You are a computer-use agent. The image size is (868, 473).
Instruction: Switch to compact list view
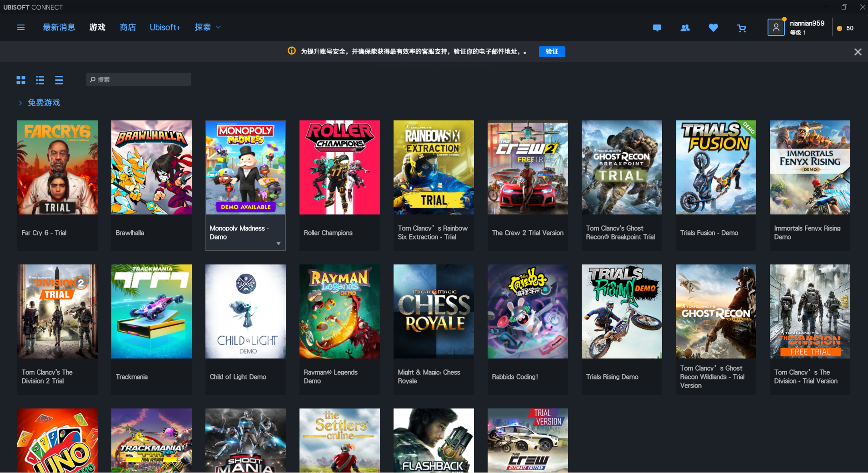[x=59, y=80]
